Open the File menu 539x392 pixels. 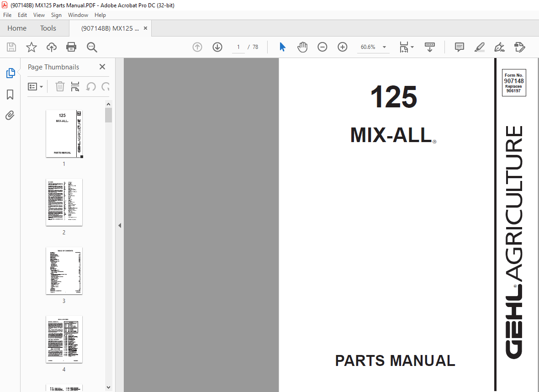point(7,15)
